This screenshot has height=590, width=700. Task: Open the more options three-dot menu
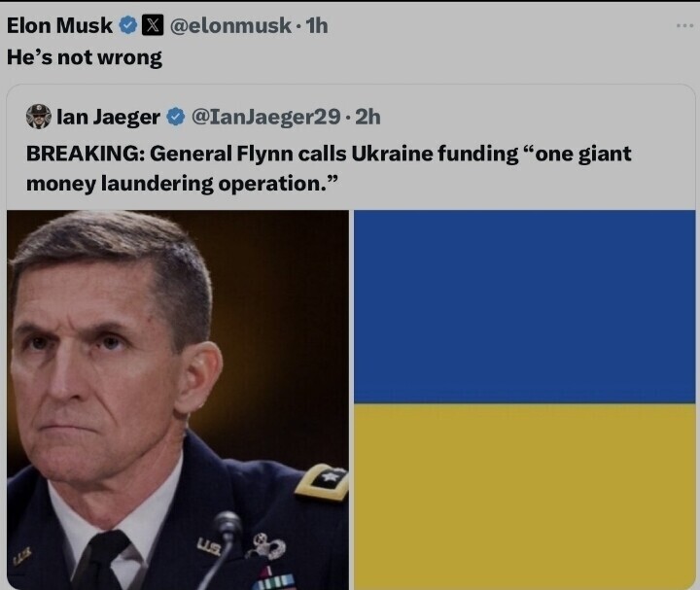[684, 25]
